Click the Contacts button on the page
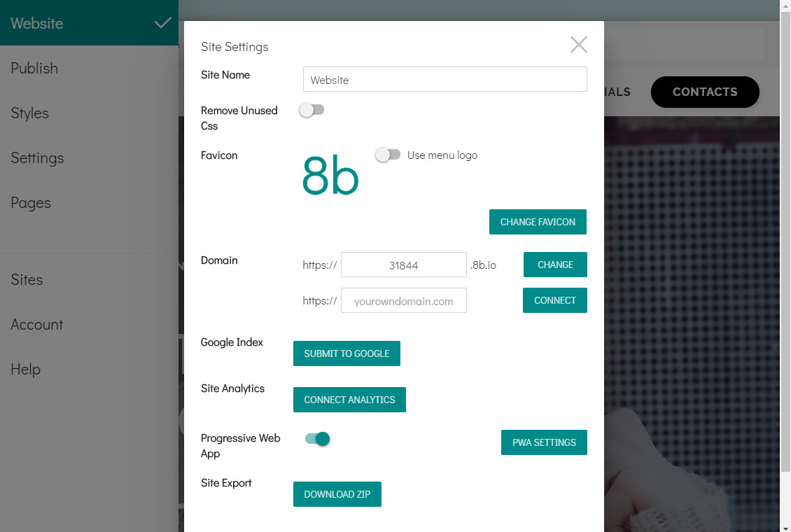Viewport: 791px width, 532px height. click(705, 92)
